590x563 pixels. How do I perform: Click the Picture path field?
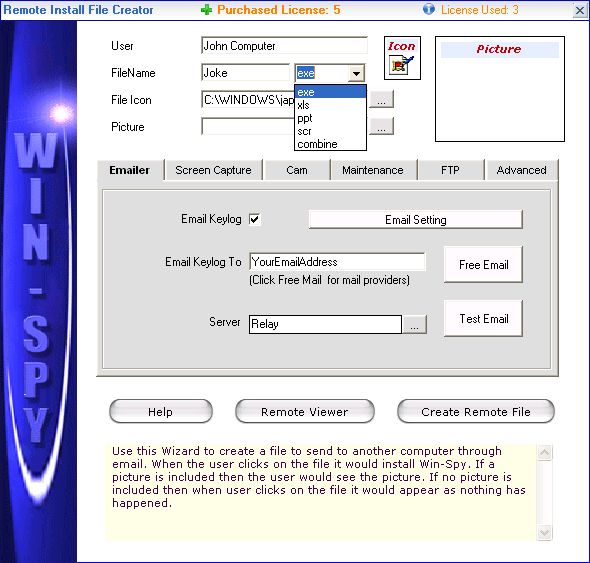click(x=248, y=126)
